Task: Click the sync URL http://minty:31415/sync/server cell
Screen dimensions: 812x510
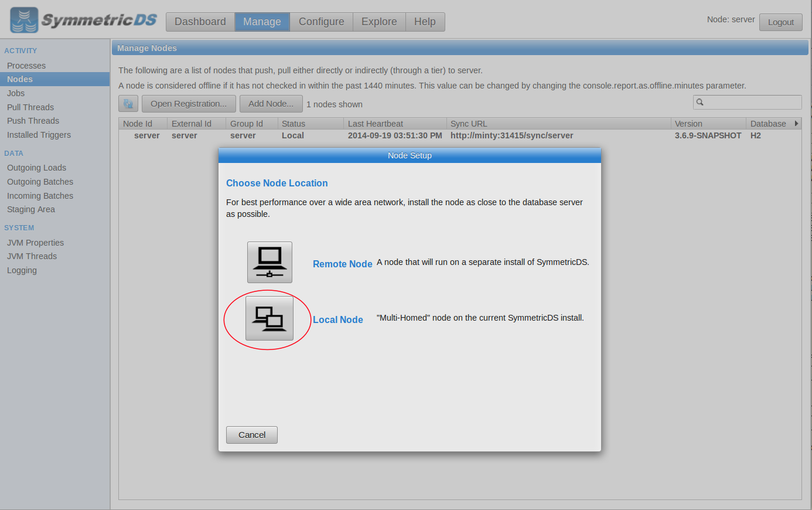Action: (512, 135)
